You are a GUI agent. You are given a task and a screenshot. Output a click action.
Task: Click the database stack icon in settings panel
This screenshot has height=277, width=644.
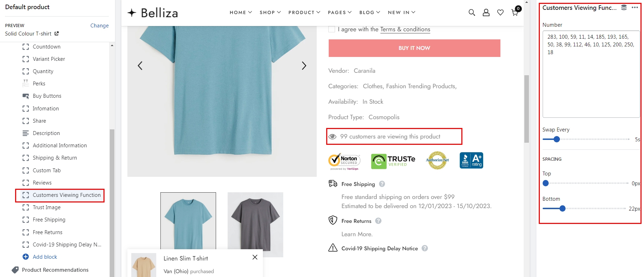(624, 7)
